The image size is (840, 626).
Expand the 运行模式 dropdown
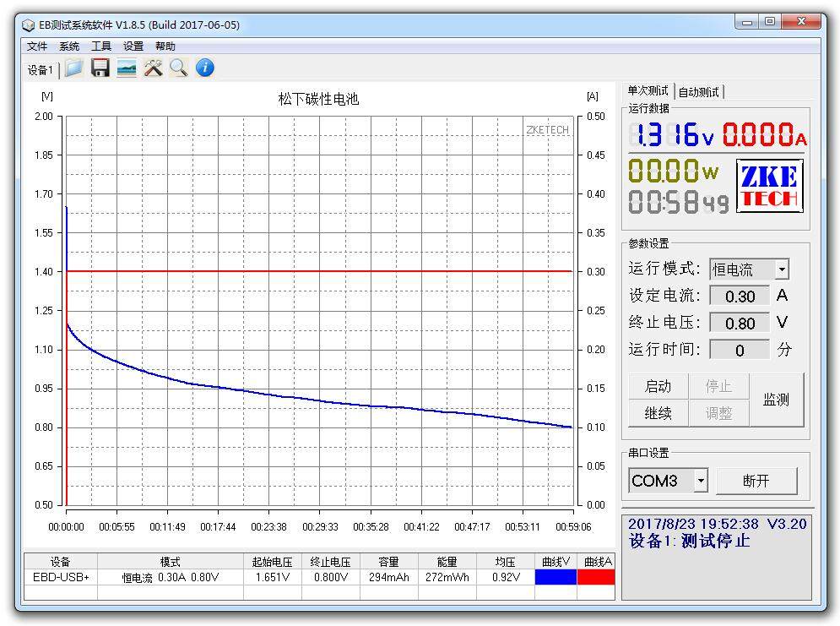tap(781, 269)
